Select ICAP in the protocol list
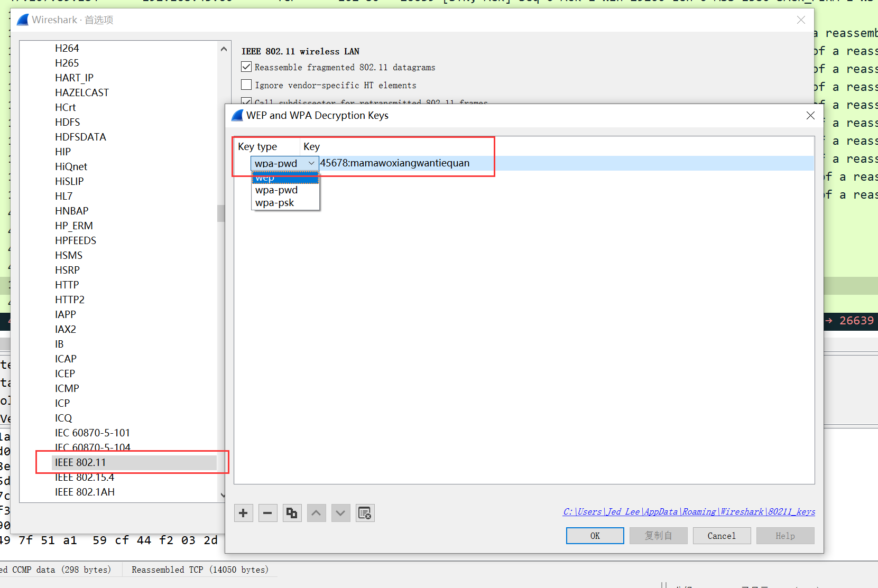The image size is (878, 588). (66, 359)
